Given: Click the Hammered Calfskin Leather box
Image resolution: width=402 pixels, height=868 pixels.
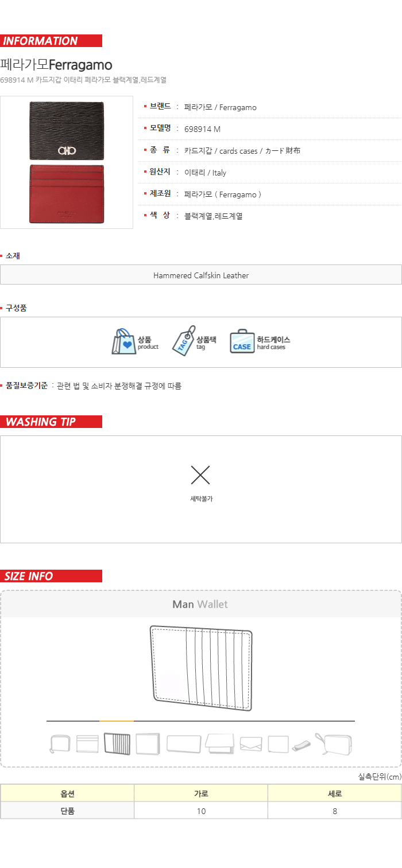Looking at the screenshot, I should point(201,275).
